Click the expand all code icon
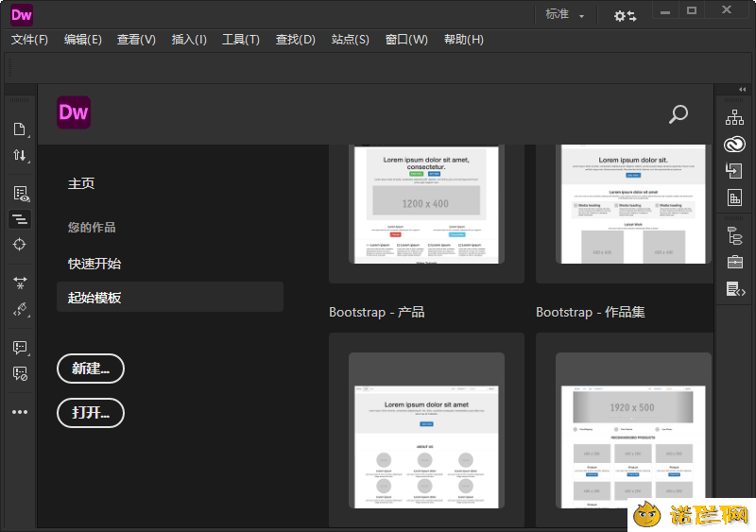The image size is (756, 532). 20,283
